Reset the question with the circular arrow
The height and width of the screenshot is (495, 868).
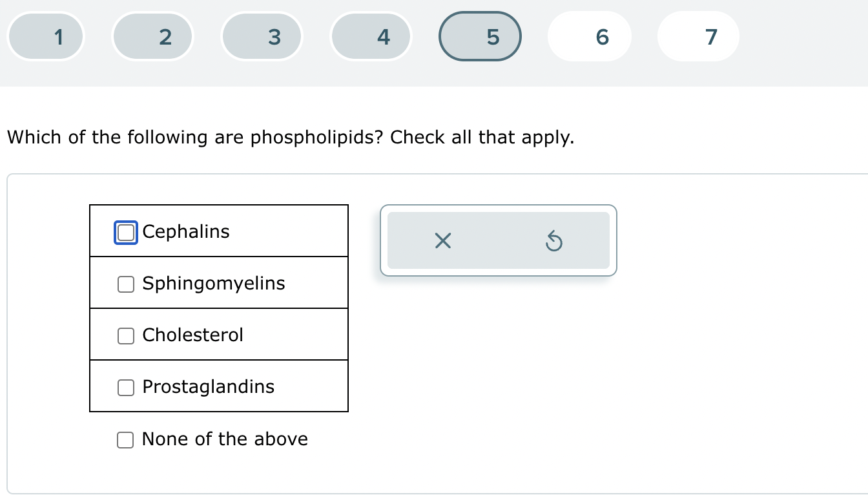(x=554, y=240)
